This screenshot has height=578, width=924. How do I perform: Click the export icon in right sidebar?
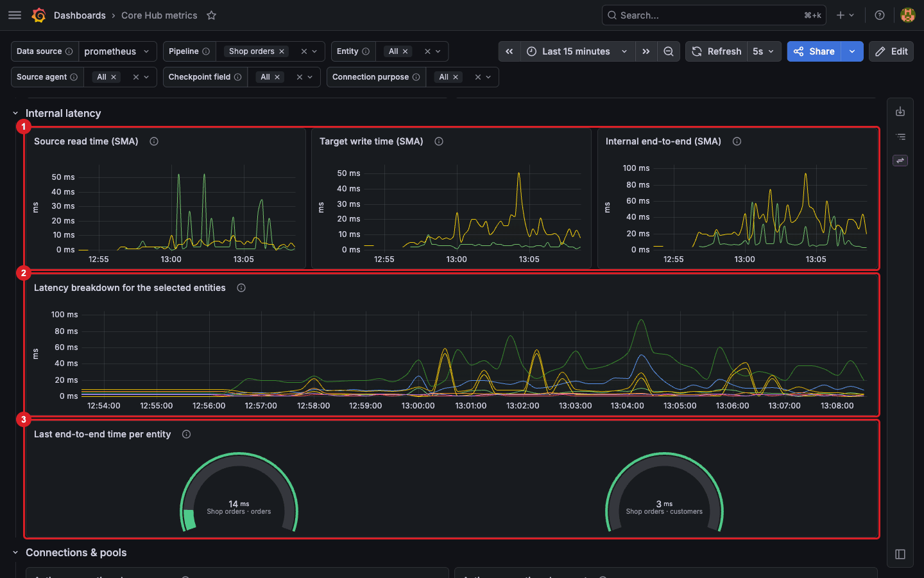pos(900,112)
